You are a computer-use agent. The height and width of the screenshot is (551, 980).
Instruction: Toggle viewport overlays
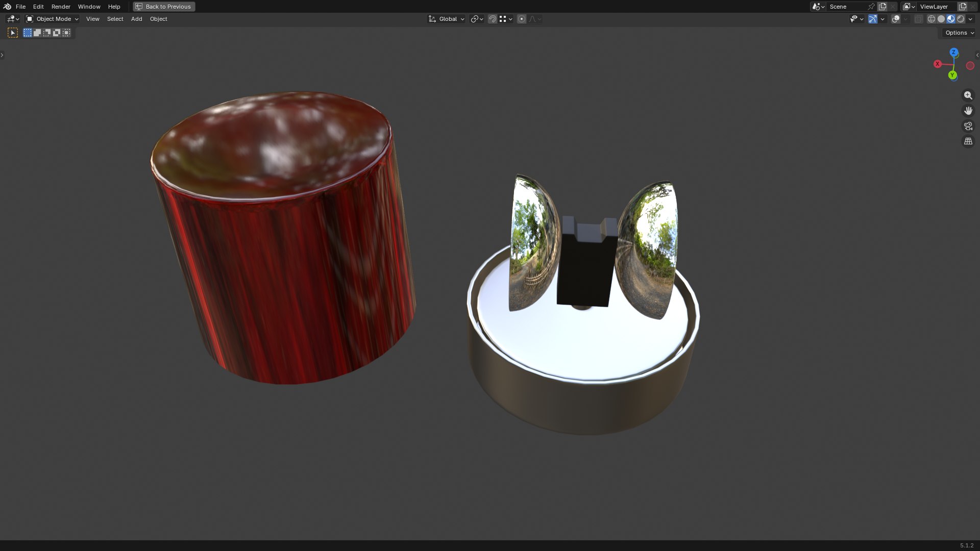[x=896, y=19]
